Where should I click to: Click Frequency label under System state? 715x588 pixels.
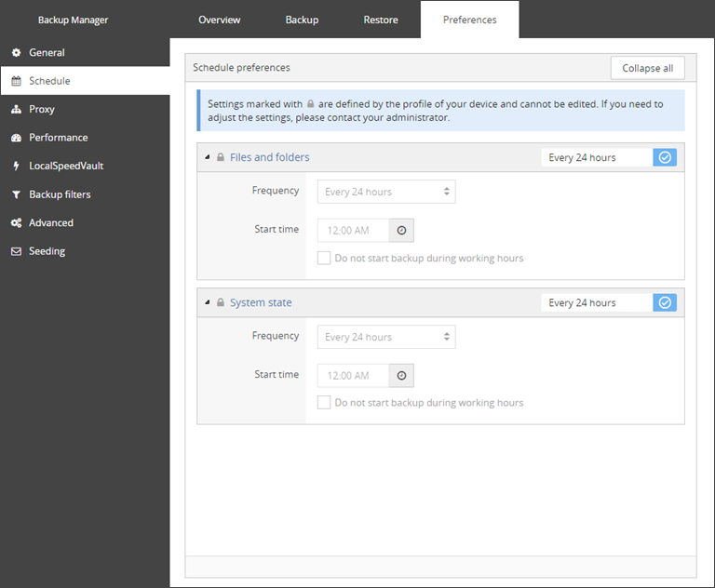[276, 336]
